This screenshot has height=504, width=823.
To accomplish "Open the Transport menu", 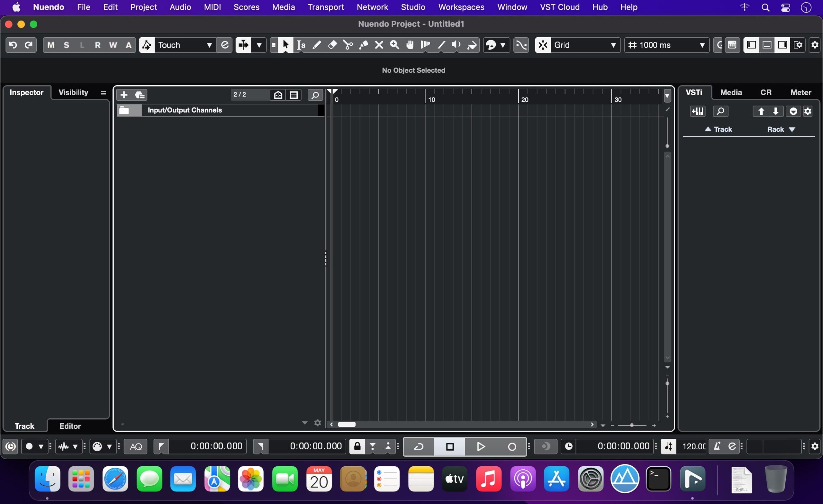I will click(325, 7).
